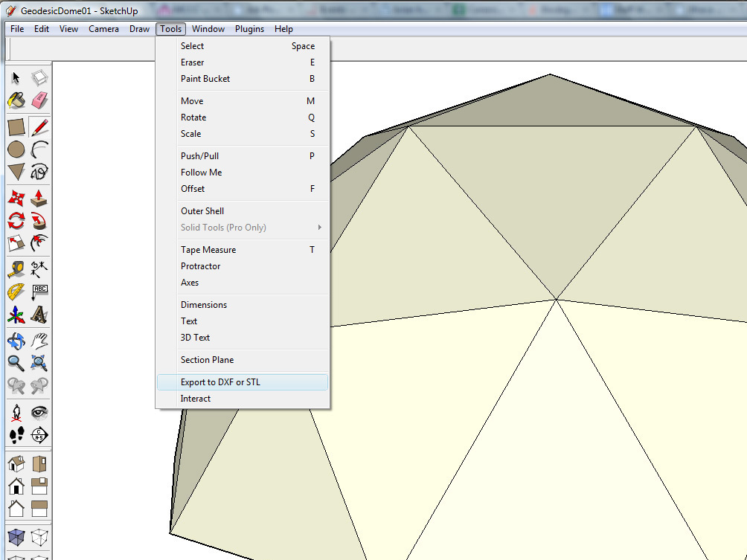The height and width of the screenshot is (560, 747).
Task: Select Outer Shell from Tools menu
Action: pos(202,211)
